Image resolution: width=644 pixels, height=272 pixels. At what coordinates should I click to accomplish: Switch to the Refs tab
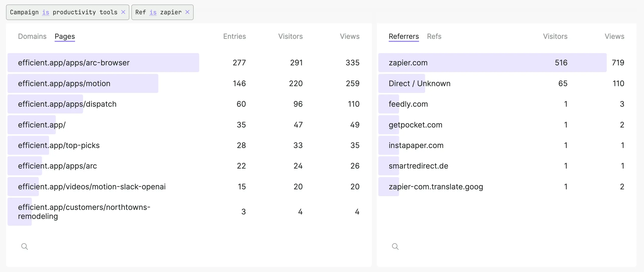pos(434,36)
